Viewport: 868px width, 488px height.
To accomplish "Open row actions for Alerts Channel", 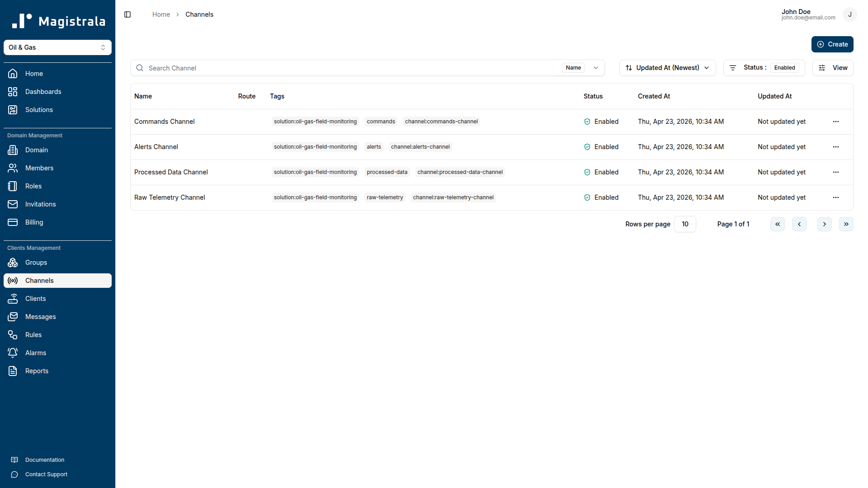I will [x=835, y=147].
